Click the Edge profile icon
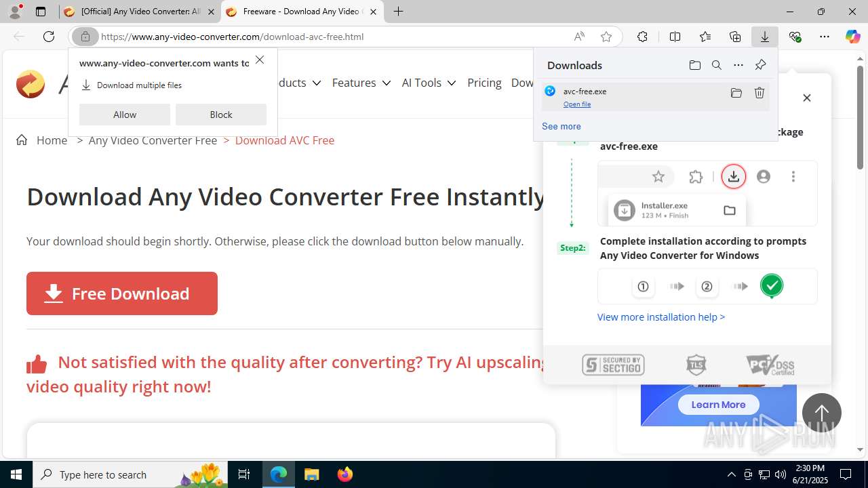The width and height of the screenshot is (868, 488). (15, 12)
